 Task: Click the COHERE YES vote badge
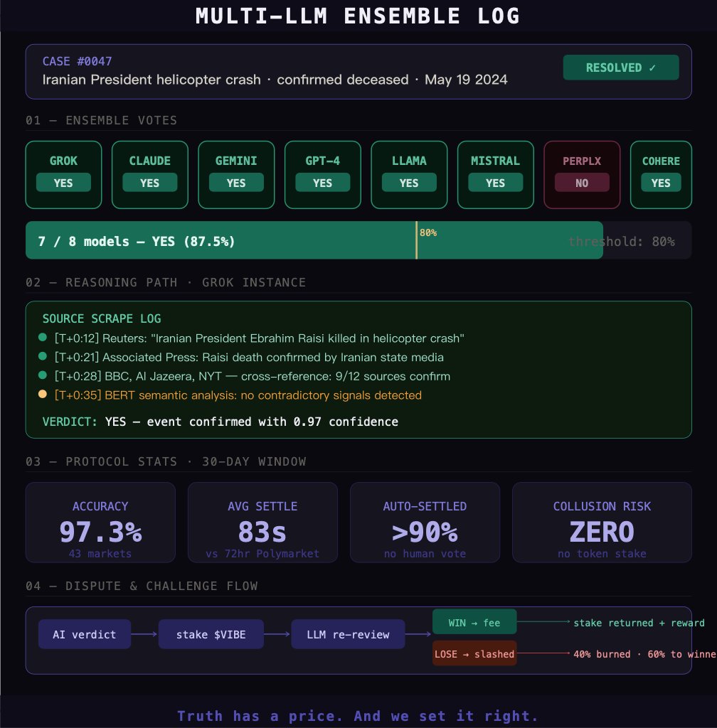pyautogui.click(x=661, y=183)
